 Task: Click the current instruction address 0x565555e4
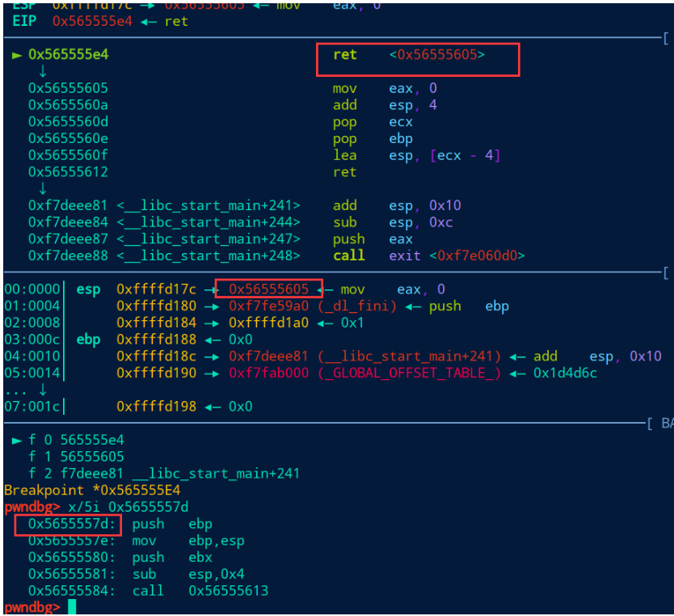click(x=69, y=55)
